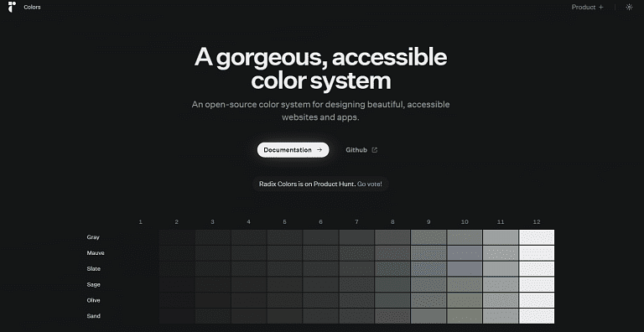Toggle the light/dark theme sun icon
Screen dimensions: 644x332
629,7
